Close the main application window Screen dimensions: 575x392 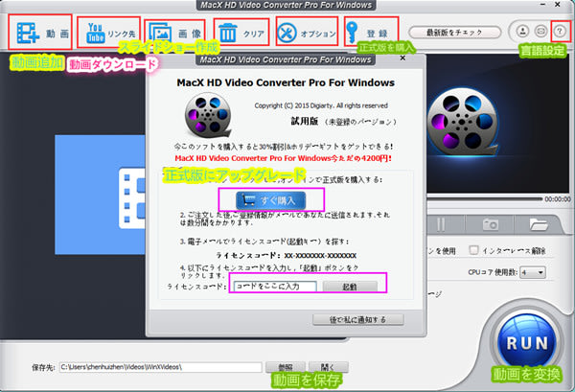557,5
